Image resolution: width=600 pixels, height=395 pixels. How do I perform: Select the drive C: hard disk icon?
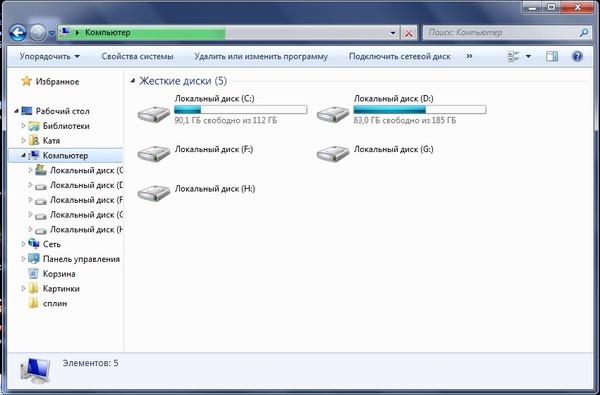(x=154, y=114)
